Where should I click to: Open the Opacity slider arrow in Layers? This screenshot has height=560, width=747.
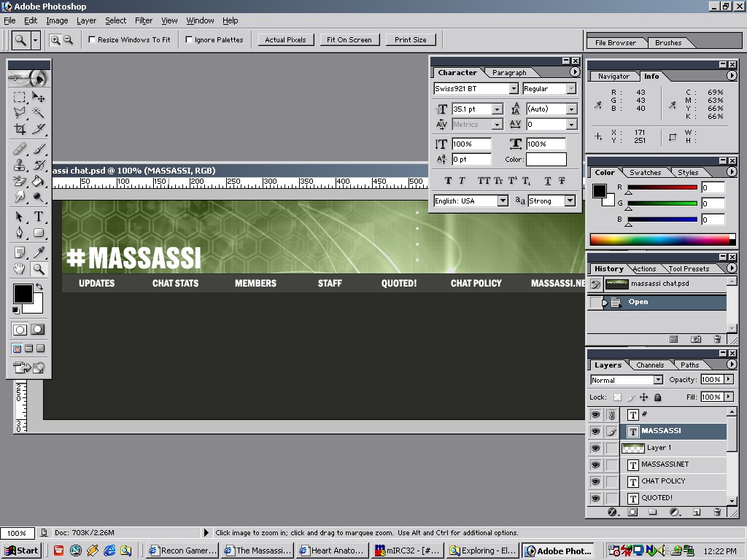point(729,379)
